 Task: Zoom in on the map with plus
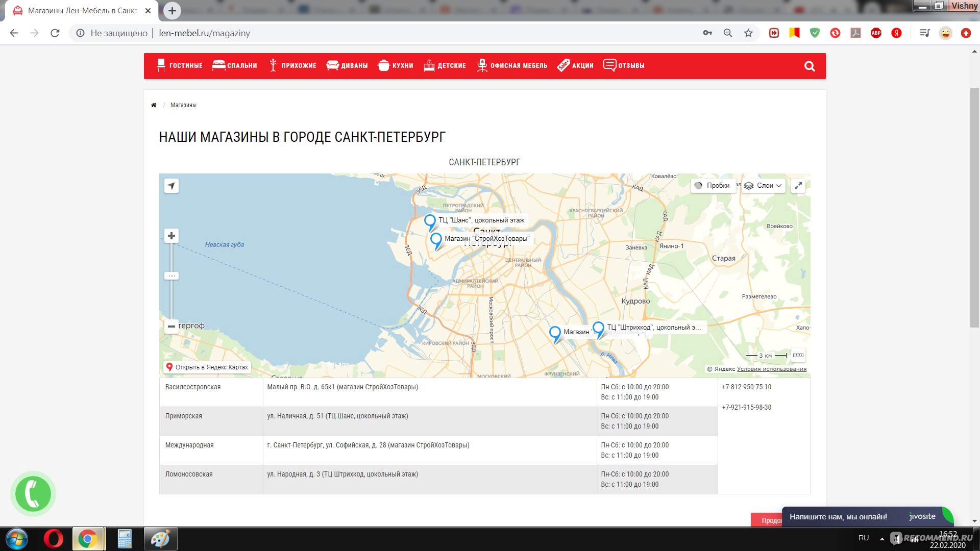click(171, 236)
